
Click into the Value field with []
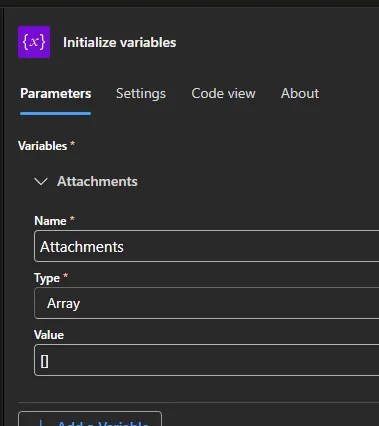tap(207, 360)
